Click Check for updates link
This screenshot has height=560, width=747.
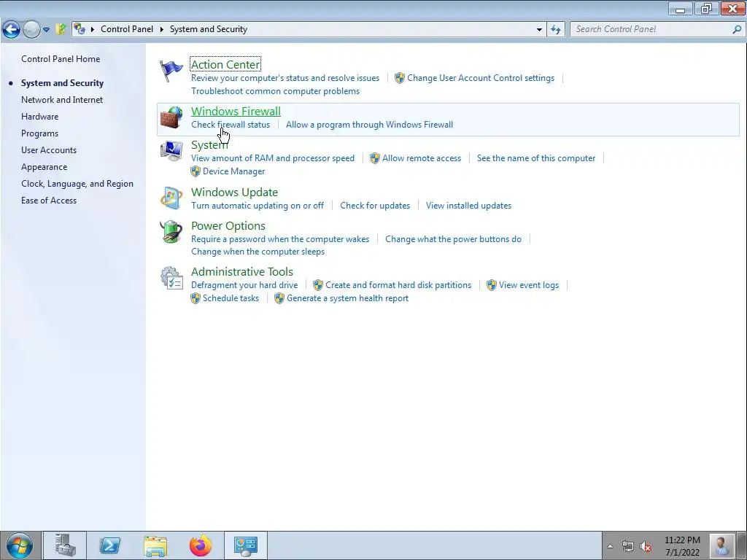click(375, 206)
